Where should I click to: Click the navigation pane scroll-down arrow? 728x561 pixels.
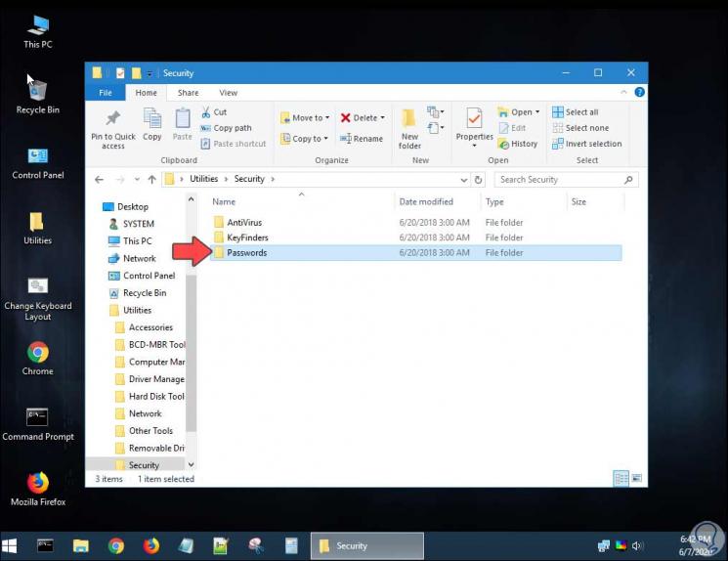(x=191, y=464)
